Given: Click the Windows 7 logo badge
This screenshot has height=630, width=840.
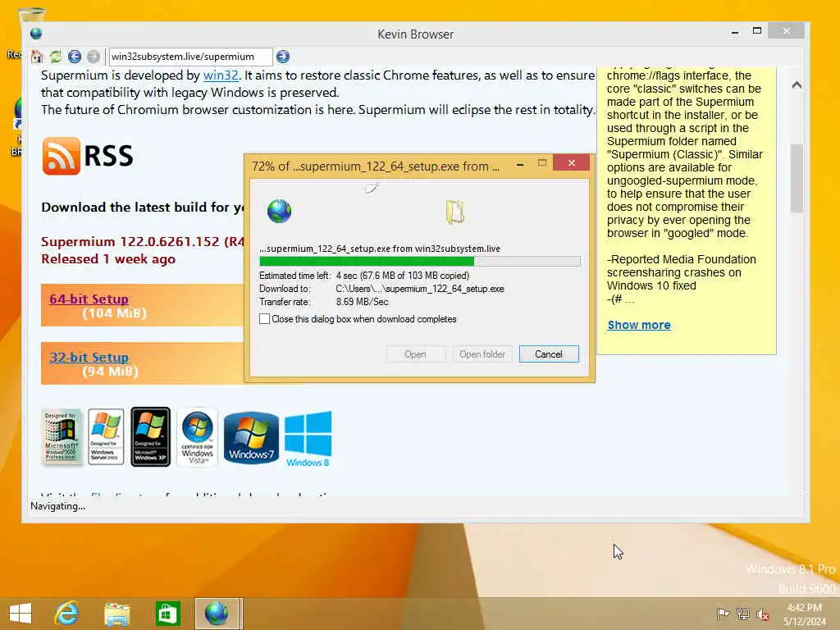Looking at the screenshot, I should point(251,437).
